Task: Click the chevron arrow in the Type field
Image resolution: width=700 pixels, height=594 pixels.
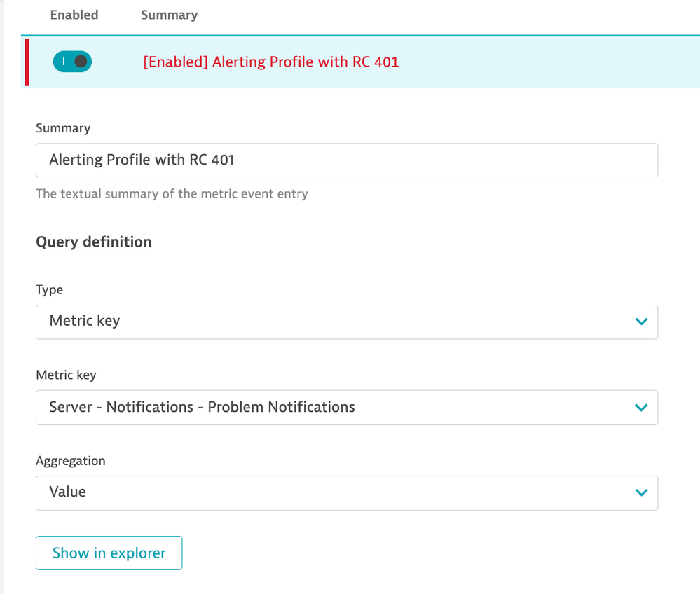Action: click(640, 322)
